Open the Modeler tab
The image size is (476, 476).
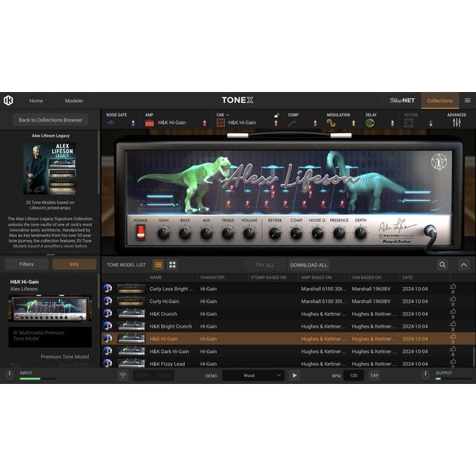click(x=74, y=101)
